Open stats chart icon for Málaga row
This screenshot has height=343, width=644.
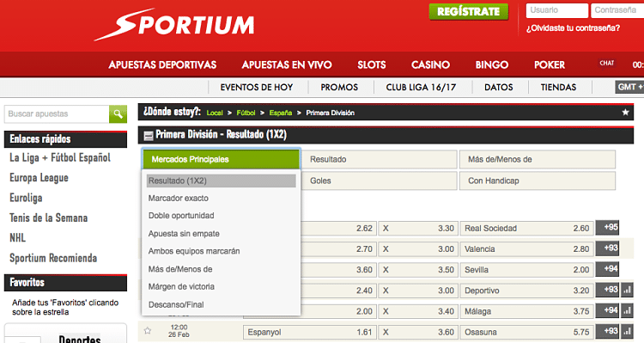pyautogui.click(x=627, y=310)
